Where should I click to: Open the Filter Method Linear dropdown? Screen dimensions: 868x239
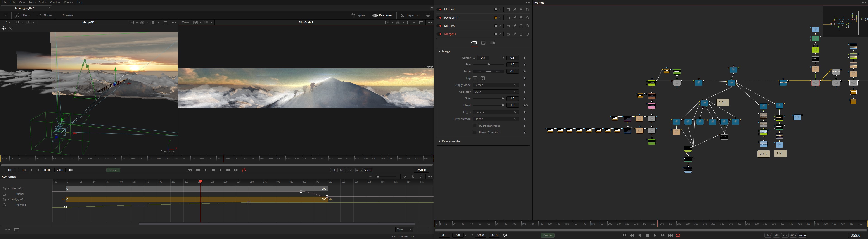tap(496, 119)
